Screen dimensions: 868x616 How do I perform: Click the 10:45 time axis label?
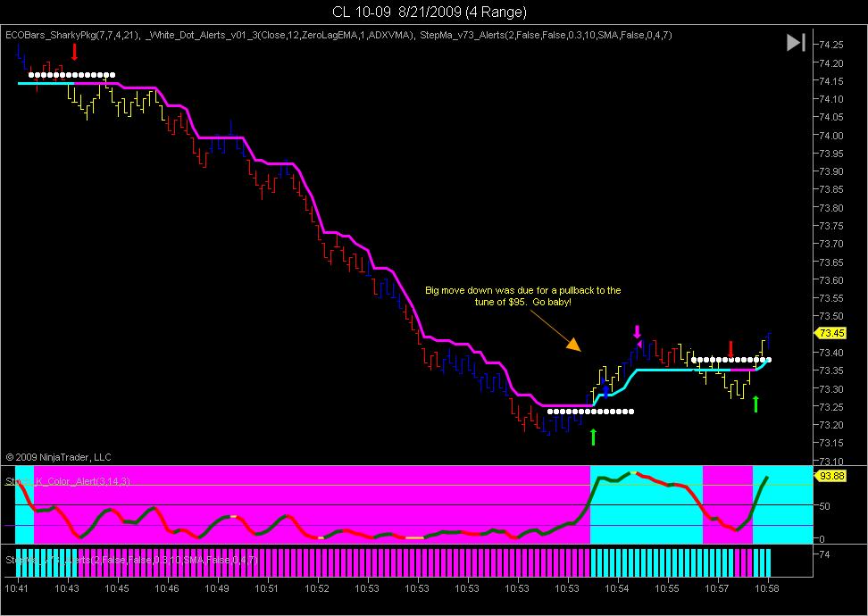click(x=117, y=588)
